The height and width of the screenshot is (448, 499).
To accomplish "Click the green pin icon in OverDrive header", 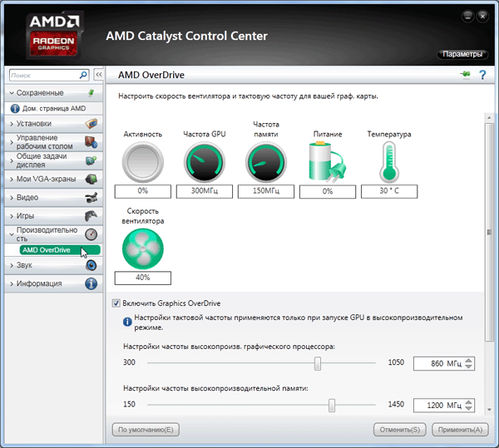I will 465,75.
